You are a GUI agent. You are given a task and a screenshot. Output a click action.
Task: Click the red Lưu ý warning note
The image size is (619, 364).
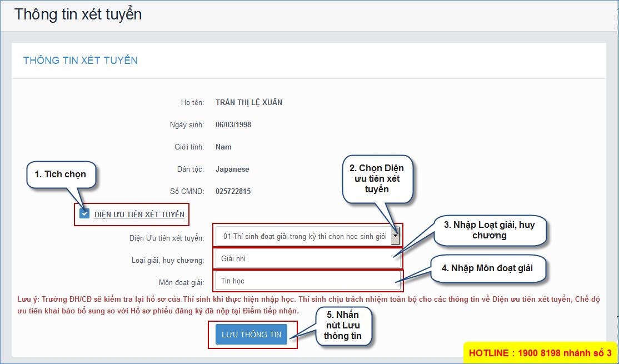[x=308, y=305]
